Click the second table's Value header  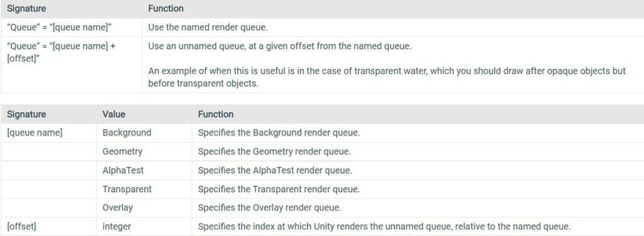(114, 114)
